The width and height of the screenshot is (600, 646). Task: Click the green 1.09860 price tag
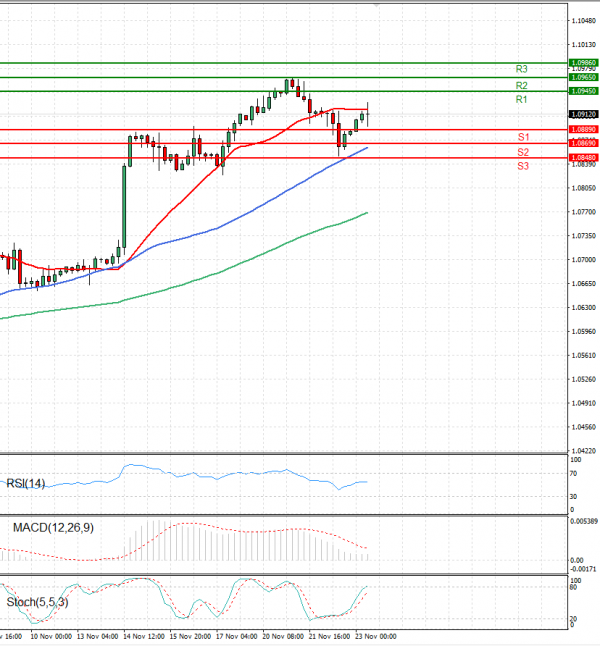(584, 63)
